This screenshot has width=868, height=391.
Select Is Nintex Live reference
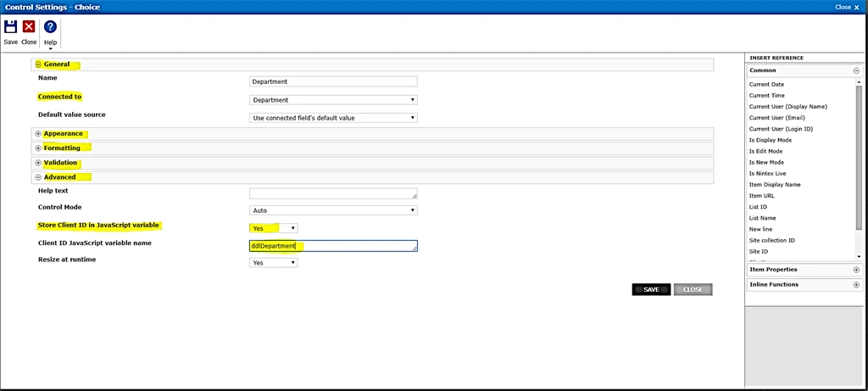coord(767,173)
